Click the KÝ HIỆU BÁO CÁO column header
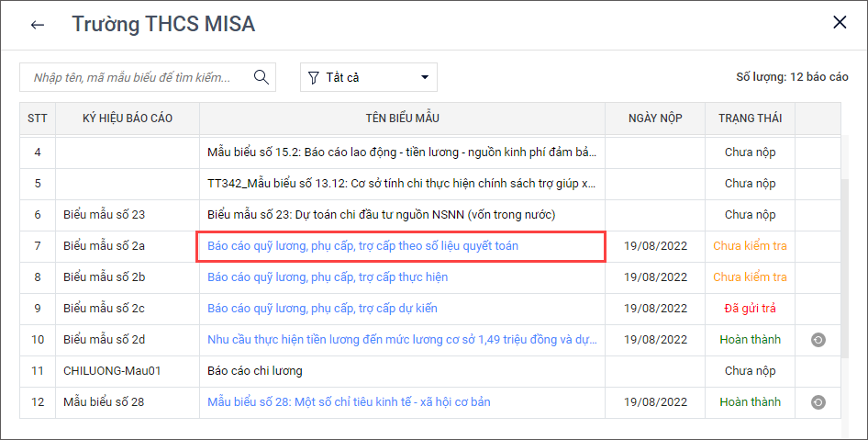 click(x=128, y=118)
